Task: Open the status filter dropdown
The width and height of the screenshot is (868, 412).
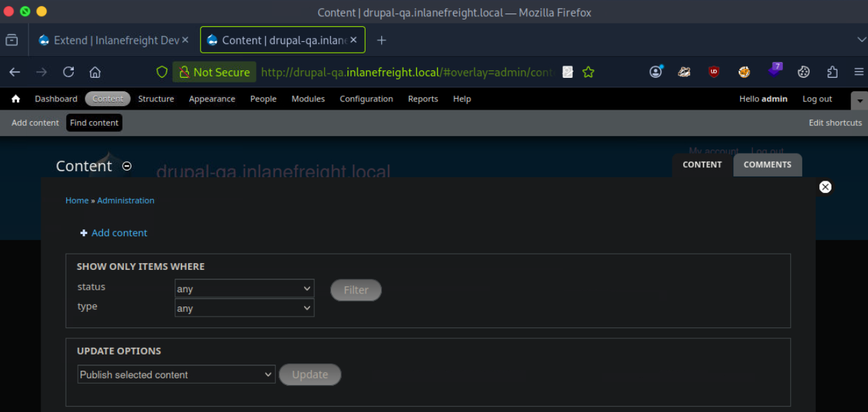Action: (244, 289)
